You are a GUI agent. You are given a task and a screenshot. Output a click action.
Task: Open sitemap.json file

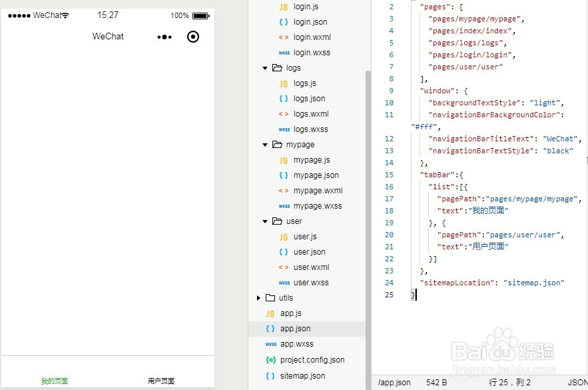302,376
